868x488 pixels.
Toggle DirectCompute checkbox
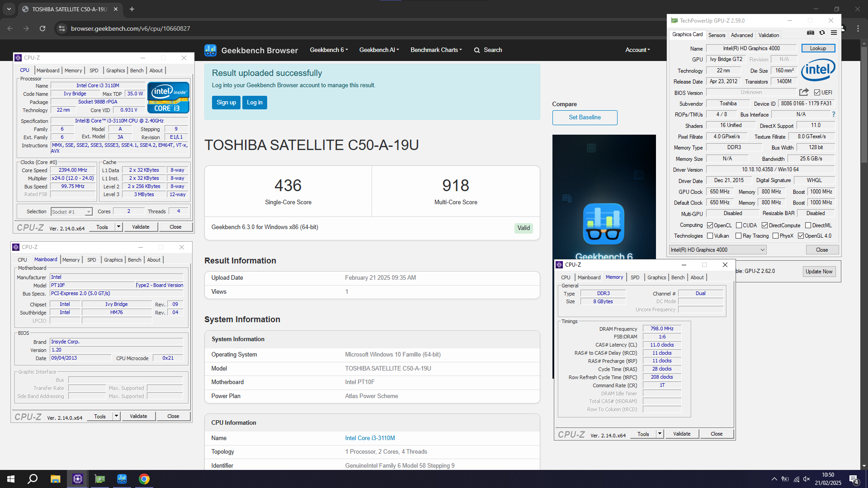click(765, 225)
